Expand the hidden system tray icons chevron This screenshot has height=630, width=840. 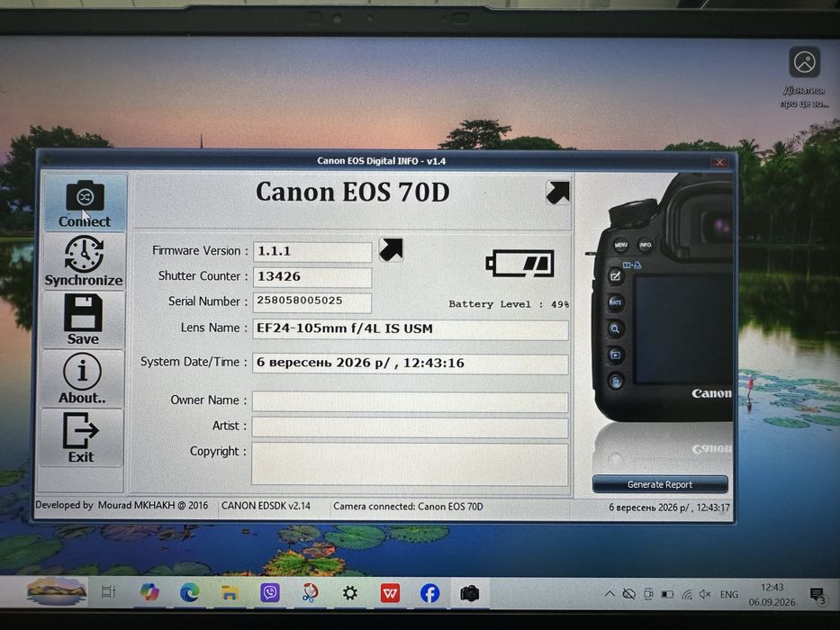tap(610, 594)
